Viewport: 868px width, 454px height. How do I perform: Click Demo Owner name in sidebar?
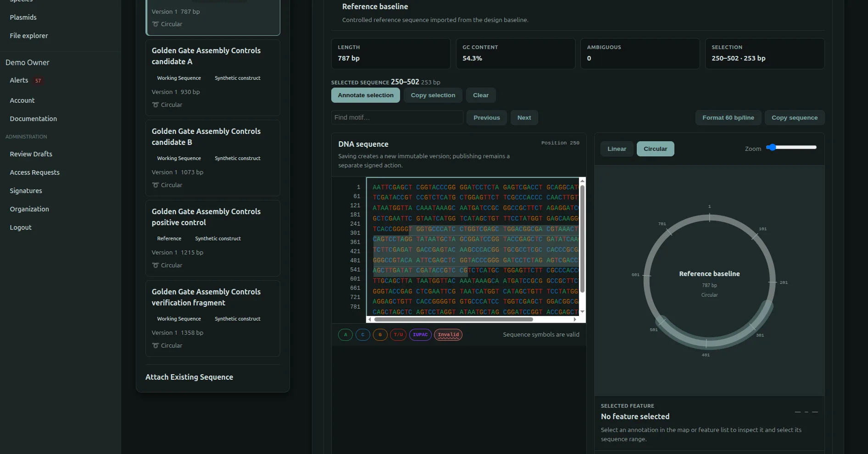[x=28, y=62]
